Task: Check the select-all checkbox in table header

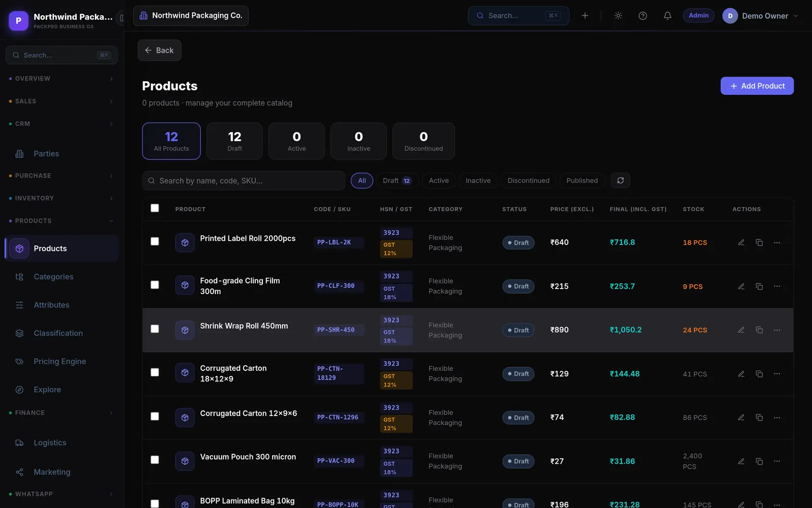Action: 155,208
